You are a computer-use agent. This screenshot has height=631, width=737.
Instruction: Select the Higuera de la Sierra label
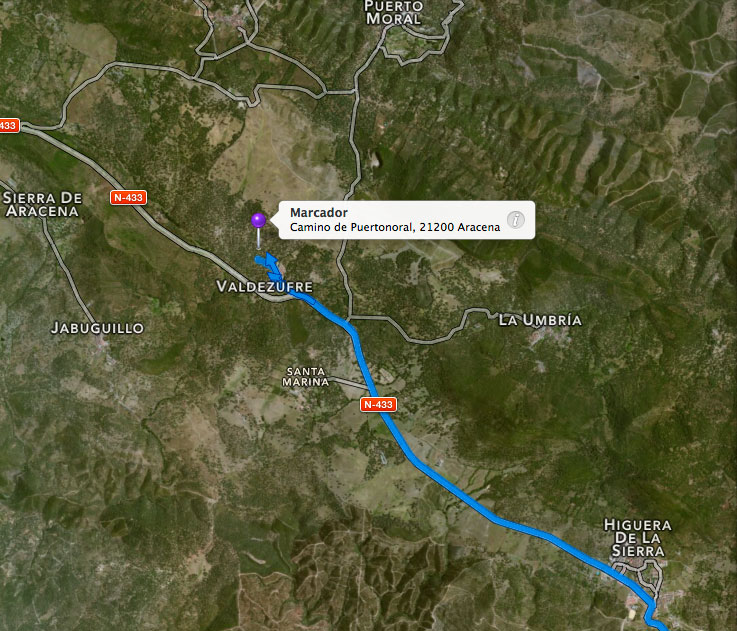(x=638, y=538)
